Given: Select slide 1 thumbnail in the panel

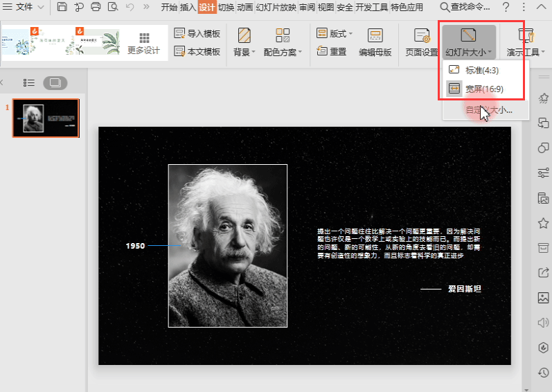Looking at the screenshot, I should (x=46, y=118).
